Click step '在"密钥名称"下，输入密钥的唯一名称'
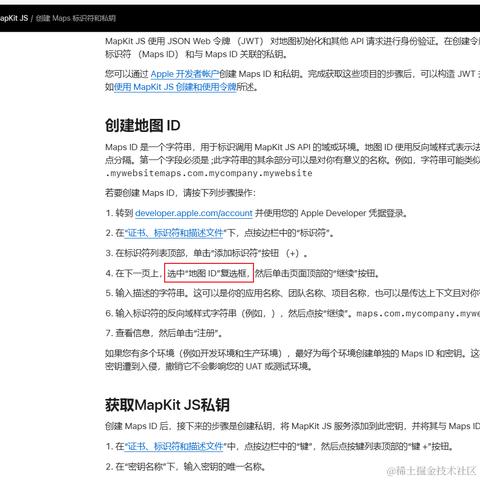This screenshot has width=480, height=480. 185,467
